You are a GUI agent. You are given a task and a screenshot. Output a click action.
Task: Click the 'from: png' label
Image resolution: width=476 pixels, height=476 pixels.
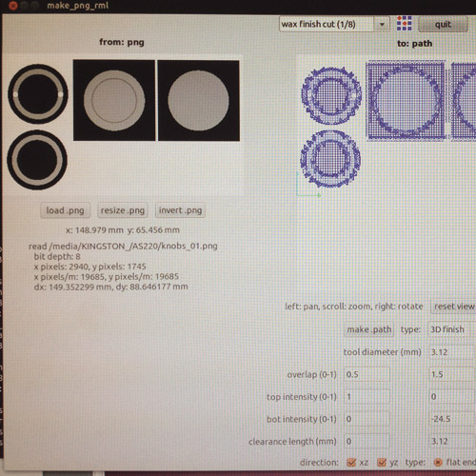[x=122, y=42]
